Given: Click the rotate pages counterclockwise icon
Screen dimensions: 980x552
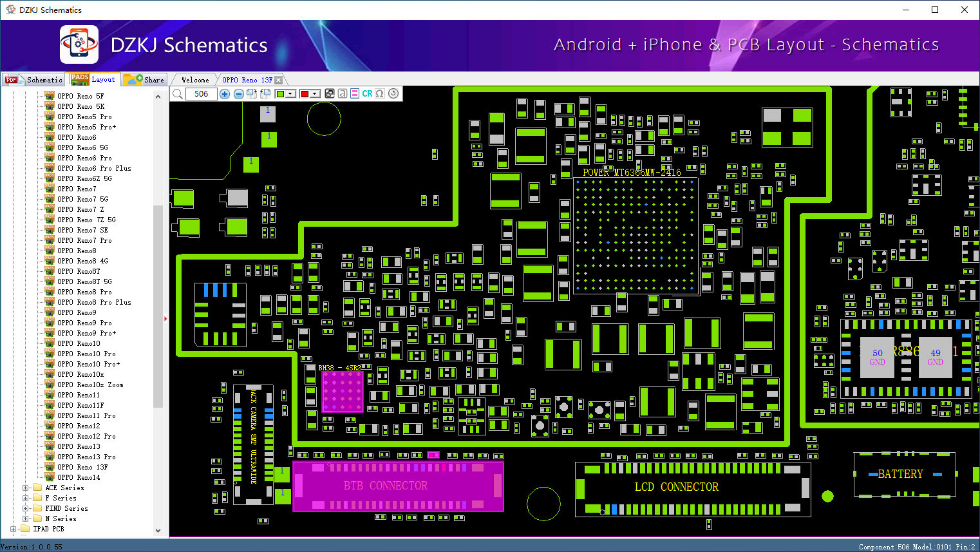Looking at the screenshot, I should coord(265,94).
